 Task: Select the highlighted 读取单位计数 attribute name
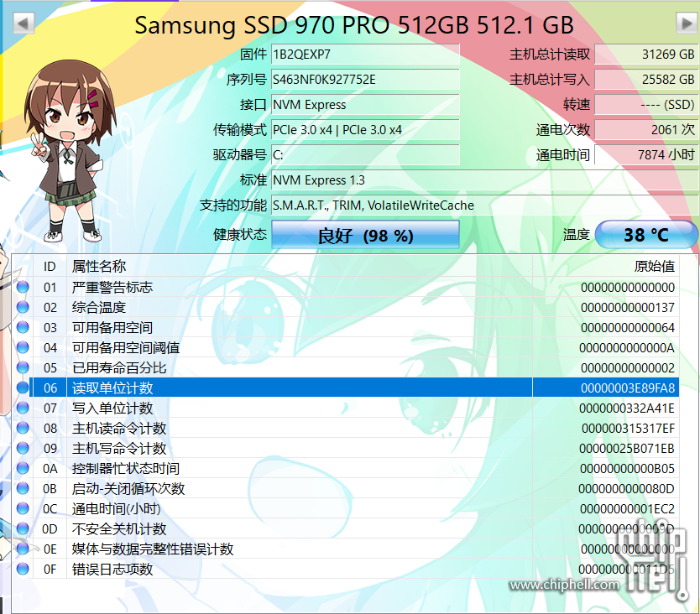pyautogui.click(x=112, y=388)
